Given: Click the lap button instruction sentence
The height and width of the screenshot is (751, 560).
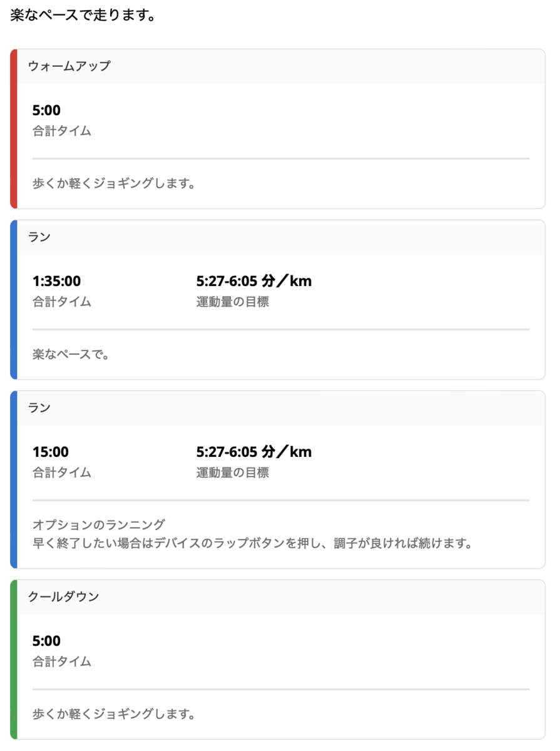Looking at the screenshot, I should coord(252,543).
